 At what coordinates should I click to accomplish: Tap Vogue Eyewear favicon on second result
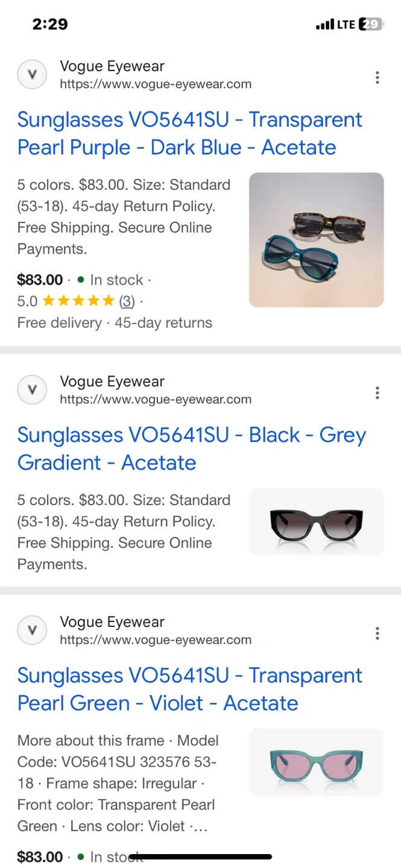pos(33,390)
